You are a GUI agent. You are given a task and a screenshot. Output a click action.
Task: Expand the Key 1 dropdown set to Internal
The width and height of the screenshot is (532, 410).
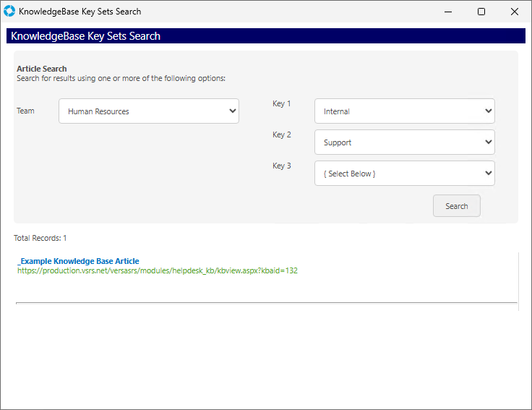pyautogui.click(x=405, y=111)
